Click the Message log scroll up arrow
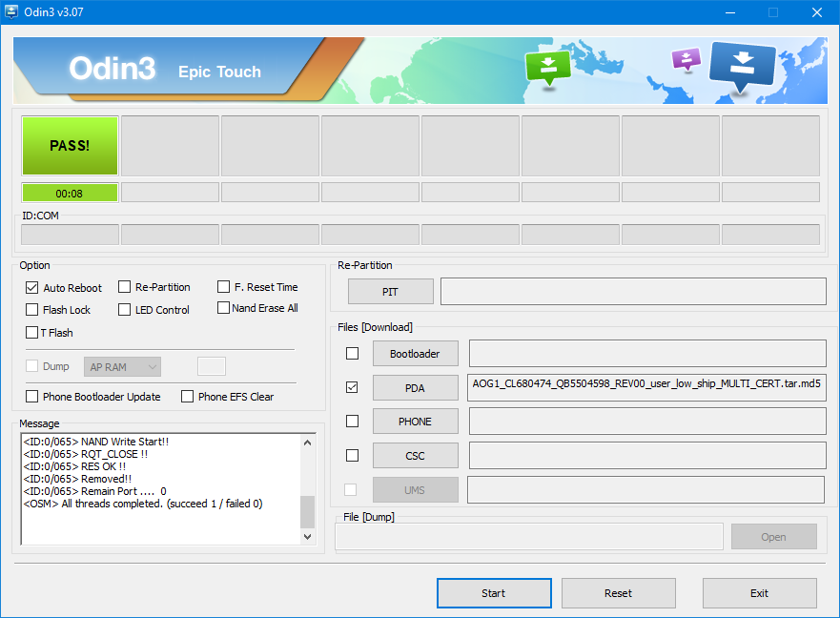This screenshot has height=618, width=840. (x=308, y=443)
